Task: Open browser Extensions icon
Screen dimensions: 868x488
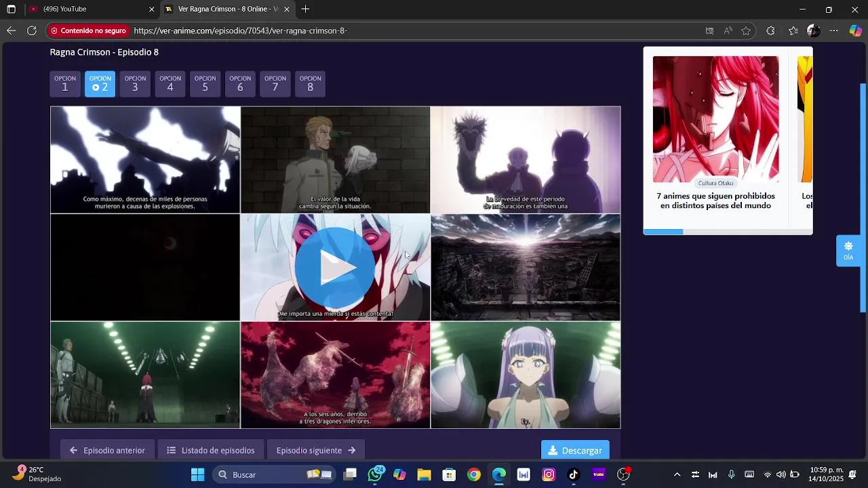Action: [x=770, y=30]
